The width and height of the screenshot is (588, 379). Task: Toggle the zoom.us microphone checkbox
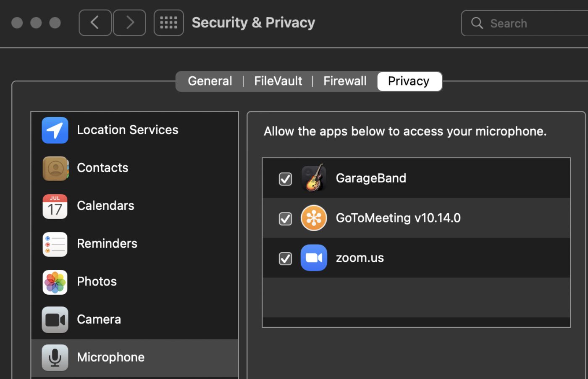286,259
